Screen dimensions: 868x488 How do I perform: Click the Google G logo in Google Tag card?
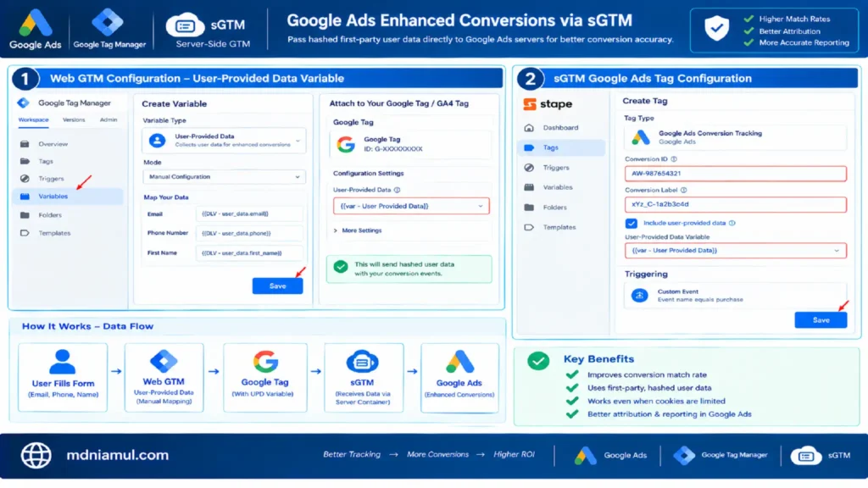click(346, 144)
